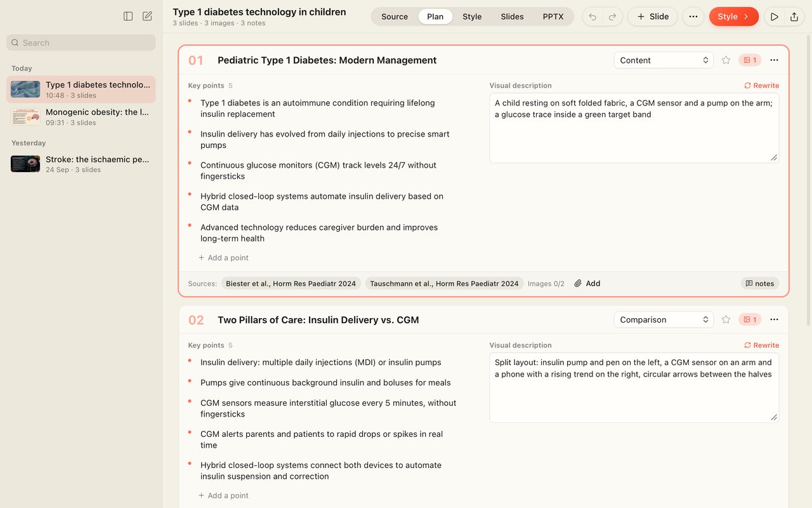Image resolution: width=812 pixels, height=508 pixels.
Task: Open more options for slide 02
Action: click(x=774, y=320)
